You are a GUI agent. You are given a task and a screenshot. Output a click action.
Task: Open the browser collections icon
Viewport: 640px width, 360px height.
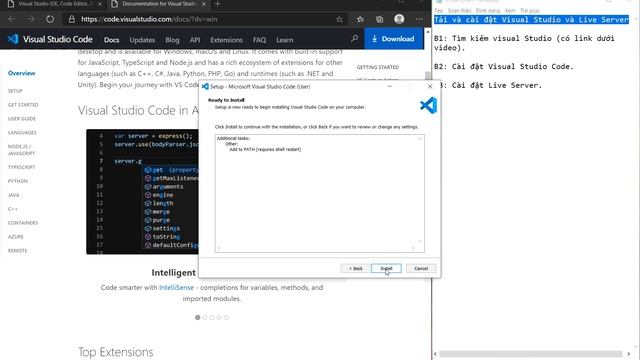point(380,19)
